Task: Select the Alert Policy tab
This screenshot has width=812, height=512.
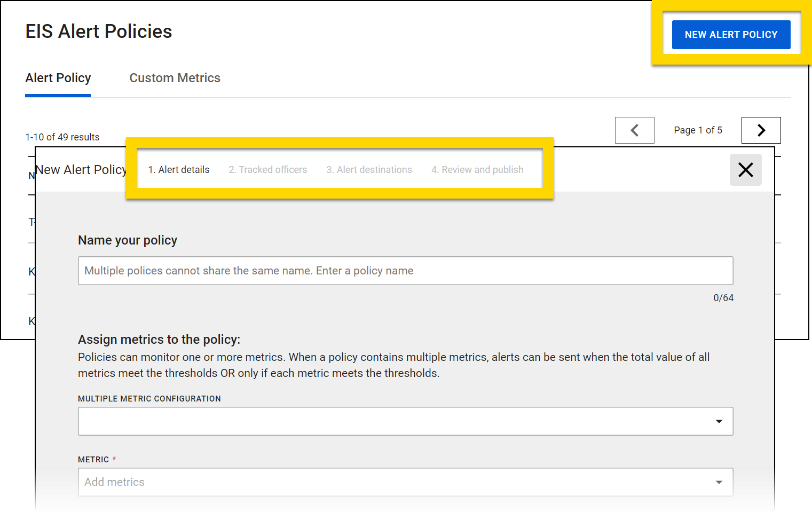Action: [58, 78]
